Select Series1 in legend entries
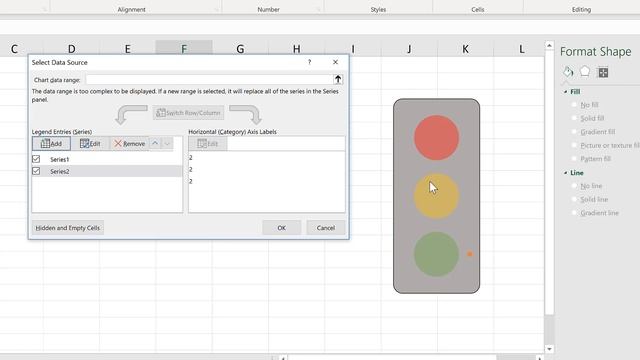The height and width of the screenshot is (360, 640). pyautogui.click(x=60, y=159)
